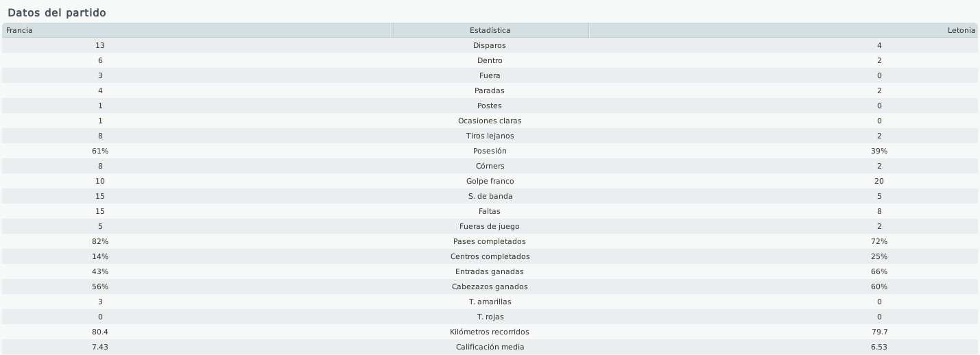Select the Calificación media row
The height and width of the screenshot is (355, 980).
coord(490,347)
